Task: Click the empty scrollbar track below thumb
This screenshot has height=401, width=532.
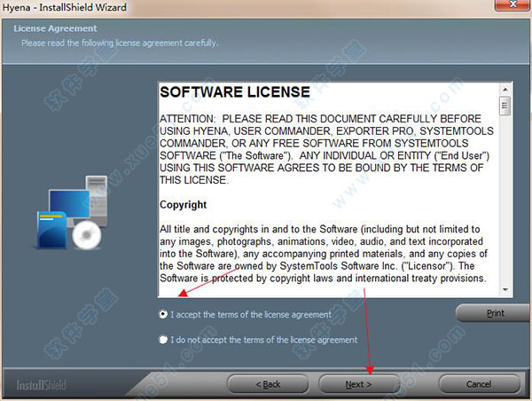Action: coord(505,204)
